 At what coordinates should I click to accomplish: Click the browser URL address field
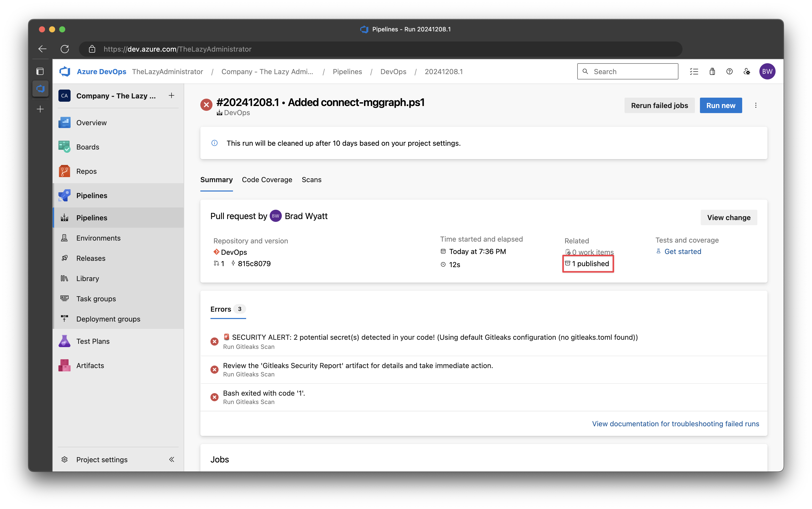point(380,49)
